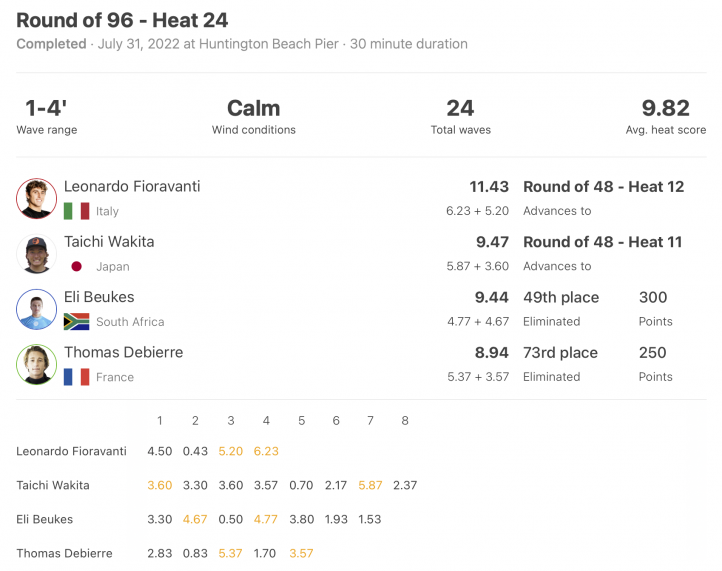Viewport: 722px width, 571px height.
Task: Select Thomas Debierre name in results
Action: click(123, 352)
